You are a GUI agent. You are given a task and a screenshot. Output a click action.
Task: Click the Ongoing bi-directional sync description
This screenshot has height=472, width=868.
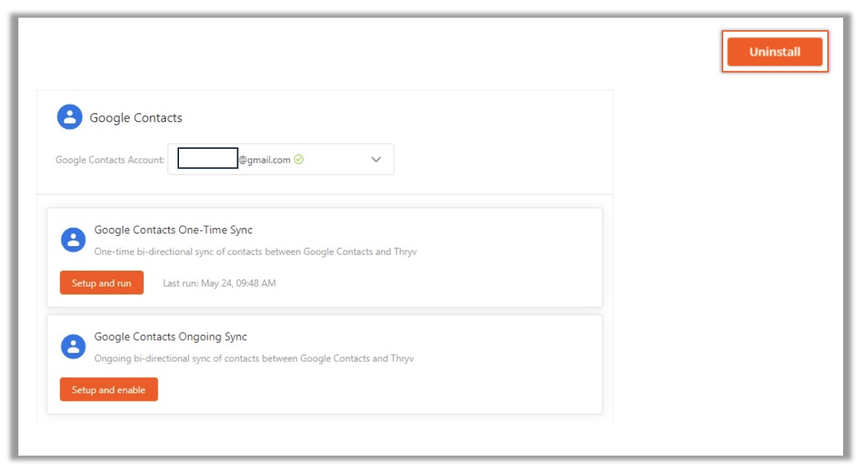coord(254,359)
